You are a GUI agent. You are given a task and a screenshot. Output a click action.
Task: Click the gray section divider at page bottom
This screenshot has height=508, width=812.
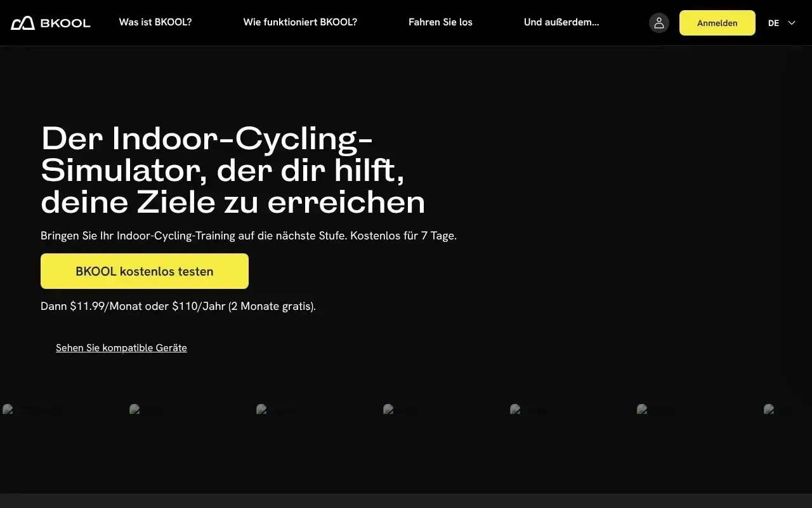pos(406,502)
